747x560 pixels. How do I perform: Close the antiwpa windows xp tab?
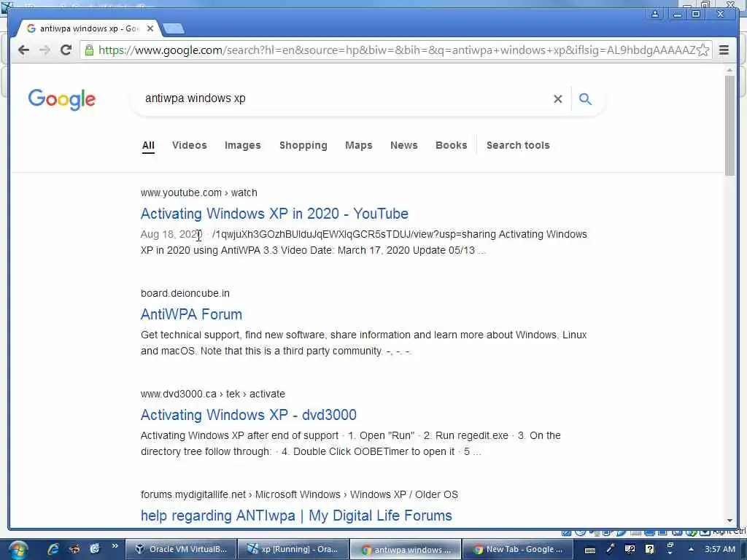tap(150, 28)
